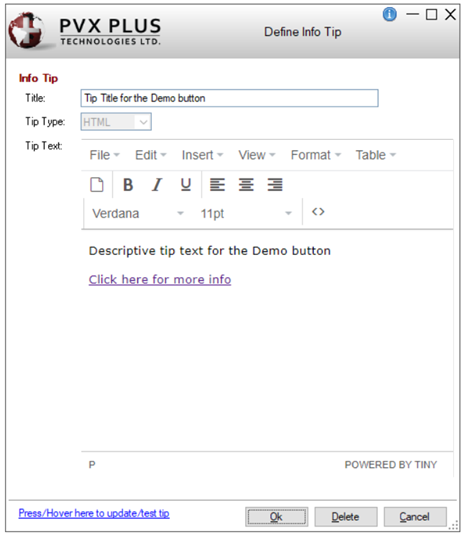Align text right
The width and height of the screenshot is (464, 535).
275,185
